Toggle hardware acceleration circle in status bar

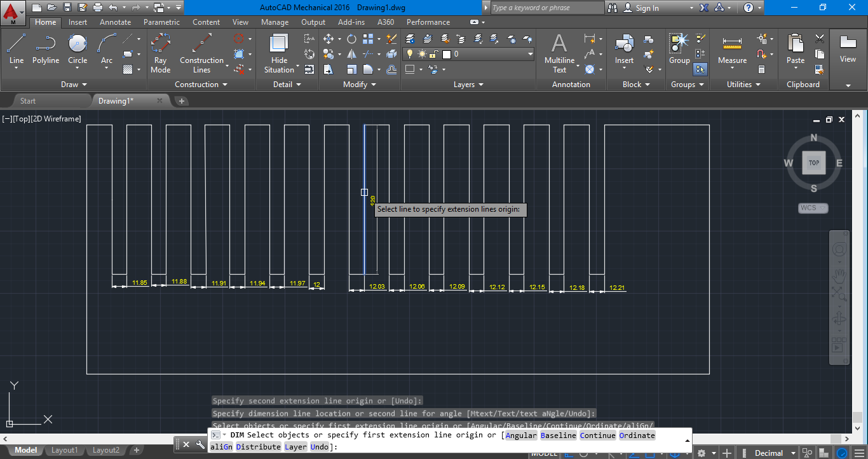tap(843, 453)
